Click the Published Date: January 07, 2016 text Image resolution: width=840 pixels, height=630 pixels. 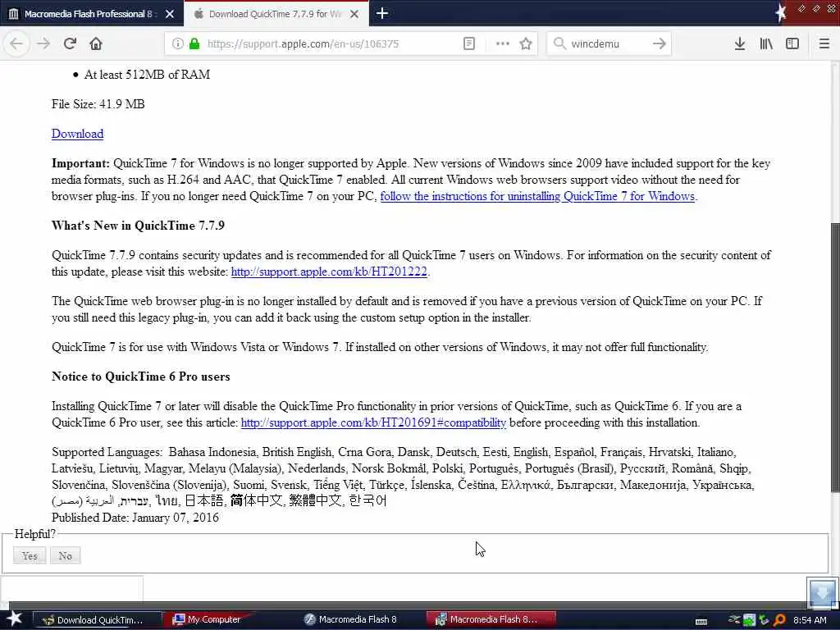[135, 518]
